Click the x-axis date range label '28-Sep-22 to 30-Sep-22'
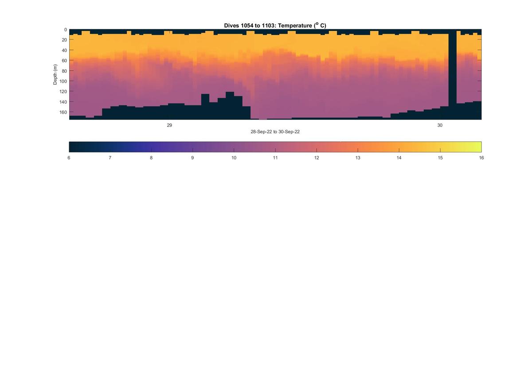The height and width of the screenshot is (392, 532). pos(275,132)
